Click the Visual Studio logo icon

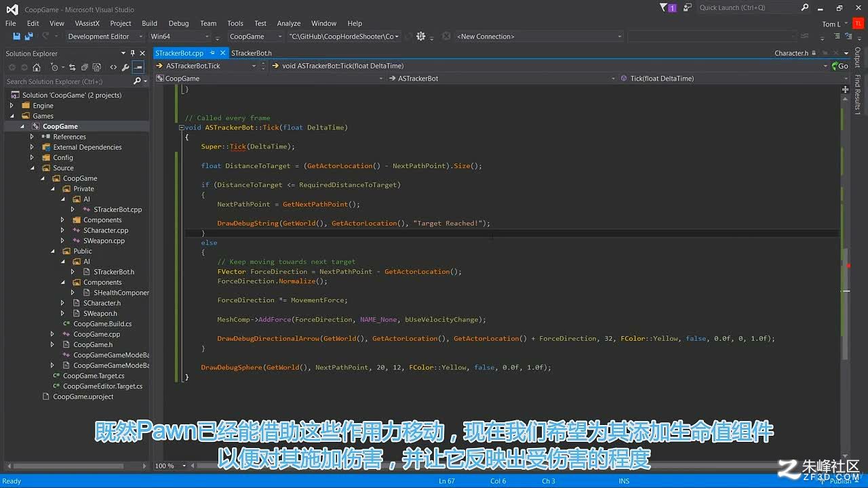point(12,9)
